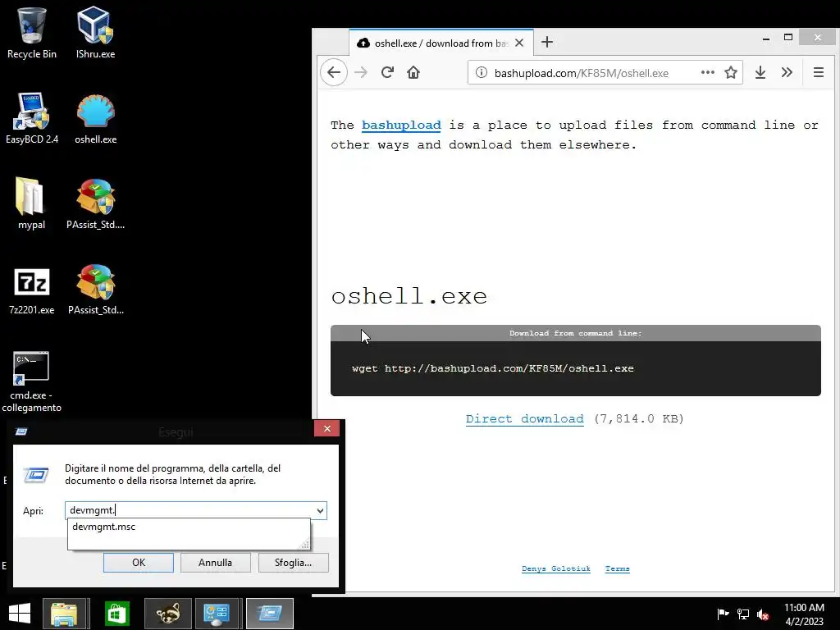
Task: Open the Denys Golotiuk link
Action: click(556, 569)
